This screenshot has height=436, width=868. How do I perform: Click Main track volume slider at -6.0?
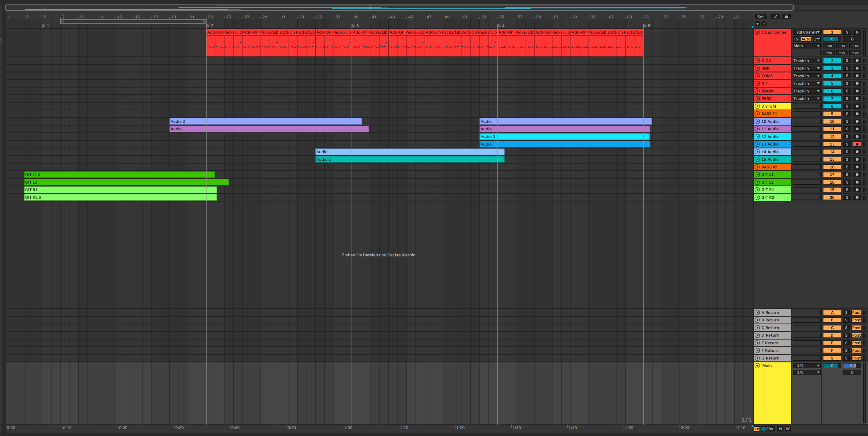(x=852, y=366)
